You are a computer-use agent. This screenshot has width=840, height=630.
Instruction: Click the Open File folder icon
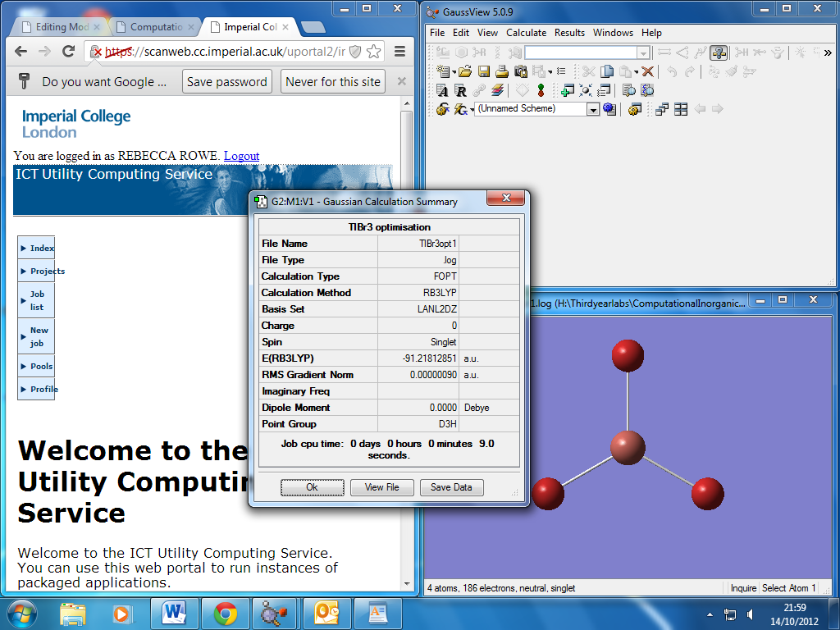[465, 71]
